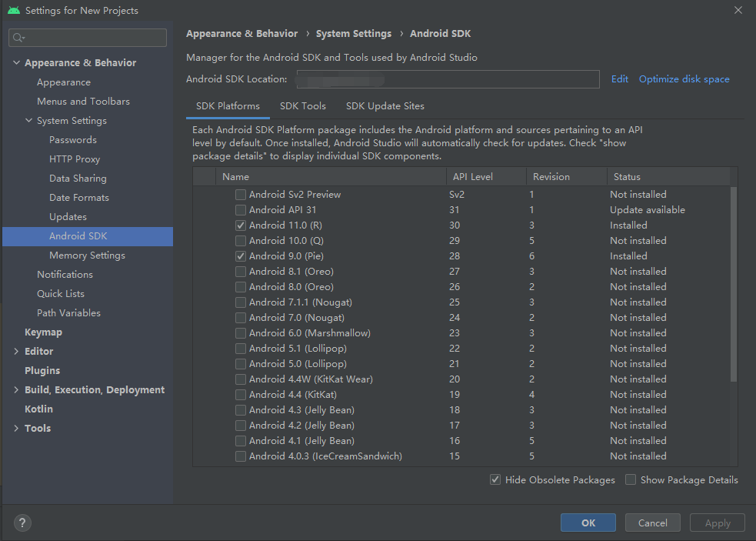Sort table by the API Level header
The image size is (756, 541).
click(486, 177)
